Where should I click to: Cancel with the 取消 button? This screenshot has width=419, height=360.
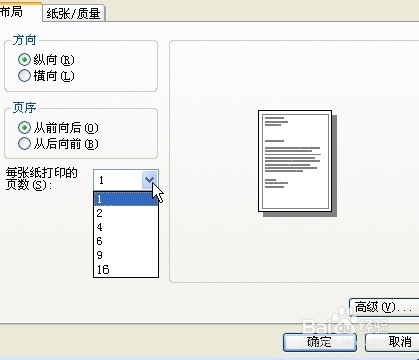click(393, 342)
